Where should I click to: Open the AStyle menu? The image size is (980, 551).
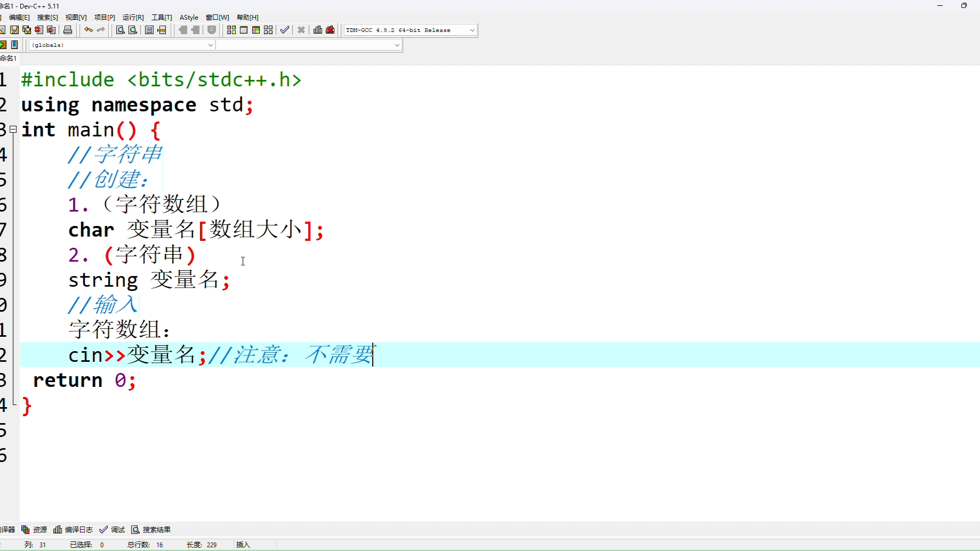[189, 18]
